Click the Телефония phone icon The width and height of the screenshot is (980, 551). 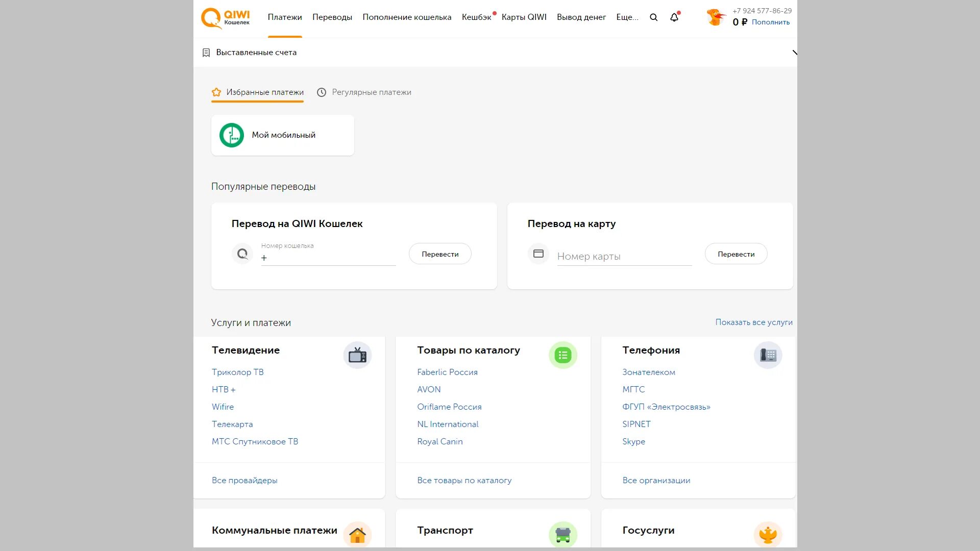[x=768, y=355]
